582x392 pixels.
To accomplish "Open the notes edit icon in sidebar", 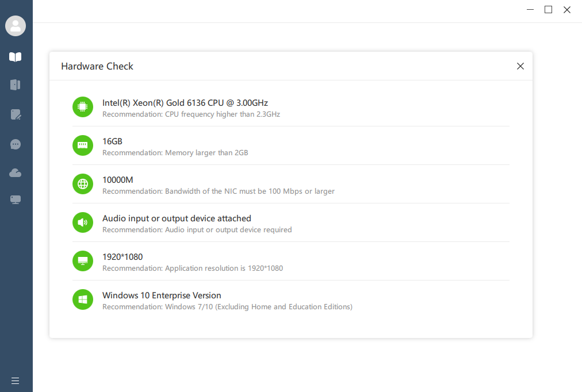I will tap(16, 114).
